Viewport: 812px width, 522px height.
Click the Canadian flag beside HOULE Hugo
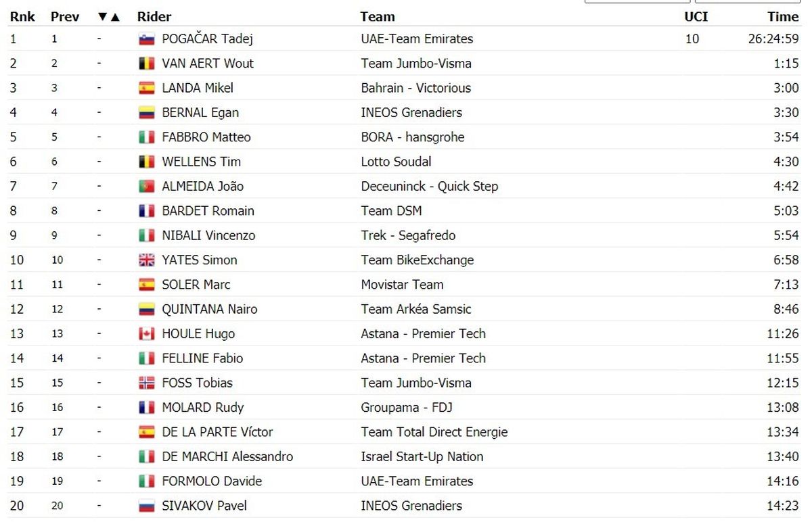tap(146, 334)
